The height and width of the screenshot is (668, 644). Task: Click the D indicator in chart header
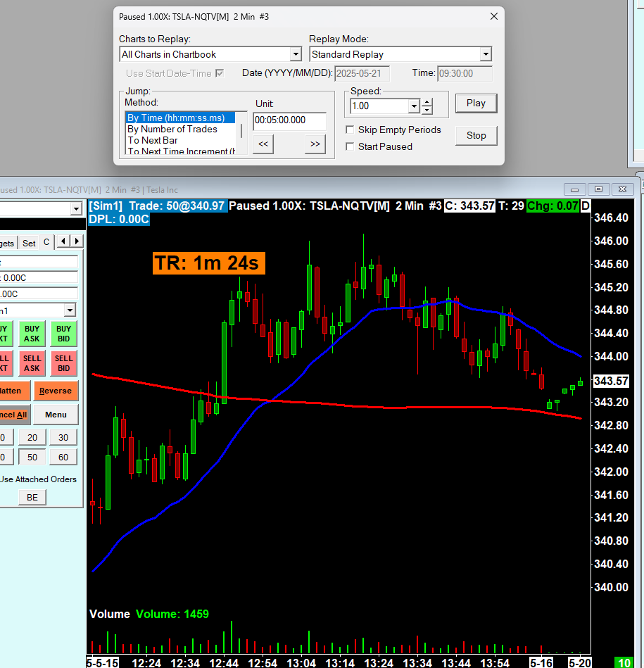(586, 206)
